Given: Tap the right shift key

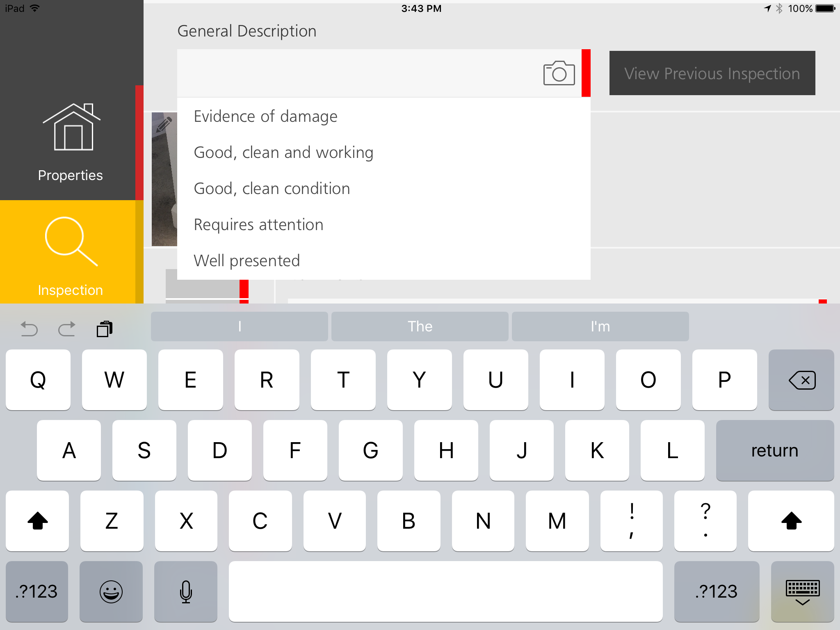Looking at the screenshot, I should tap(791, 521).
